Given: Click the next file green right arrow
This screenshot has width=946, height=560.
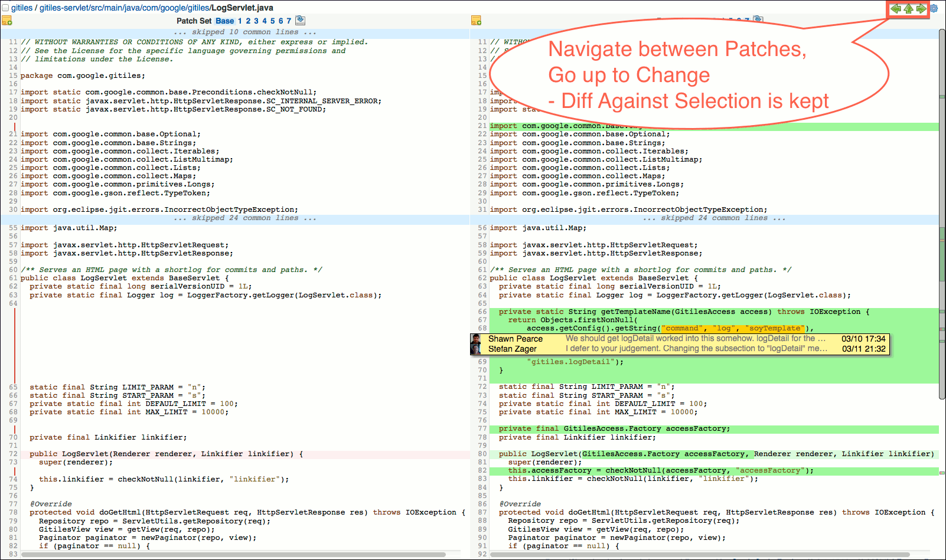Looking at the screenshot, I should pos(921,8).
